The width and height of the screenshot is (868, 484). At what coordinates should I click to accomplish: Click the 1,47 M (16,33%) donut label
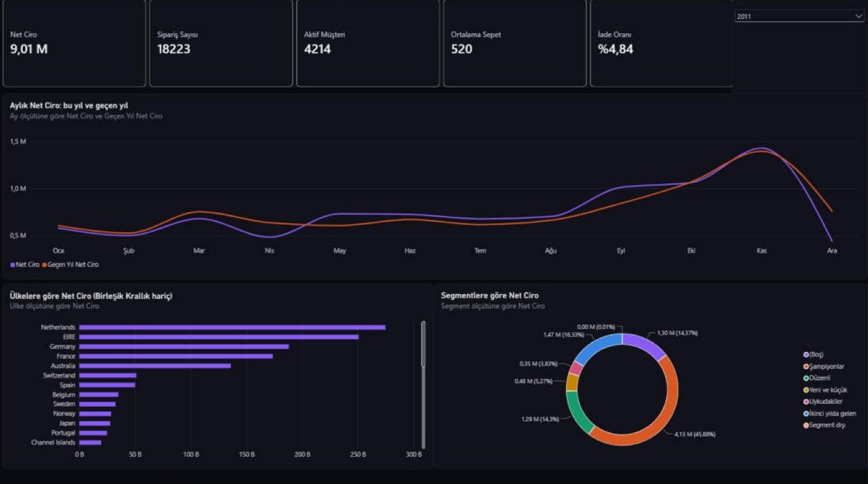tap(565, 335)
